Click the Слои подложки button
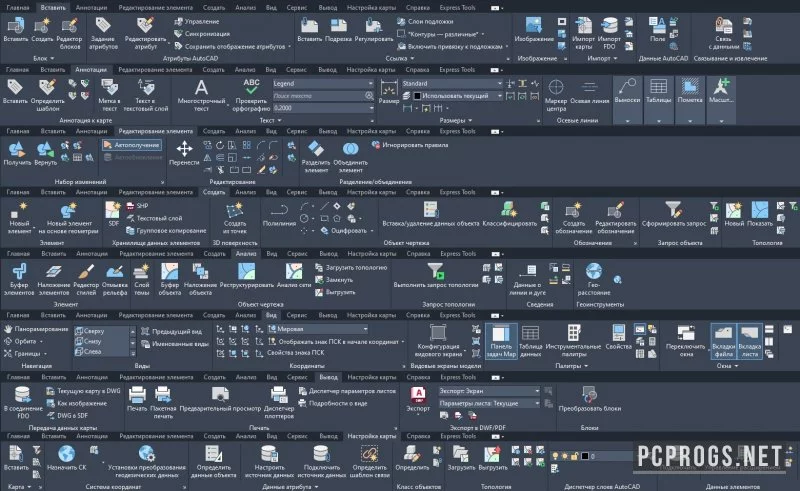 click(x=425, y=21)
